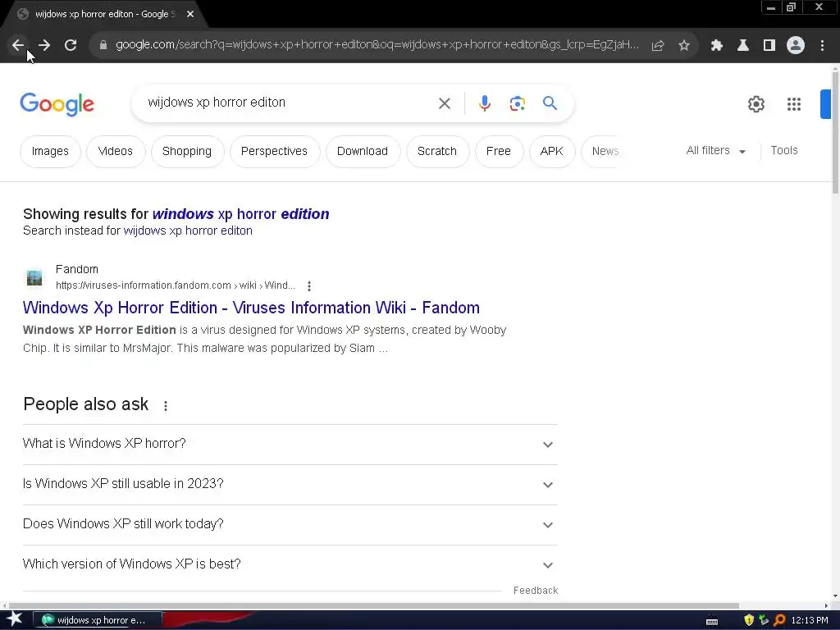The height and width of the screenshot is (630, 840).
Task: Open corrected 'windows xp horror edition' link
Action: pos(240,214)
